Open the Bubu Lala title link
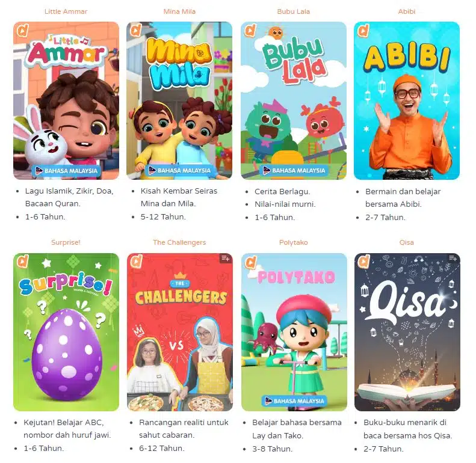This screenshot has height=463, width=476. pyautogui.click(x=293, y=11)
